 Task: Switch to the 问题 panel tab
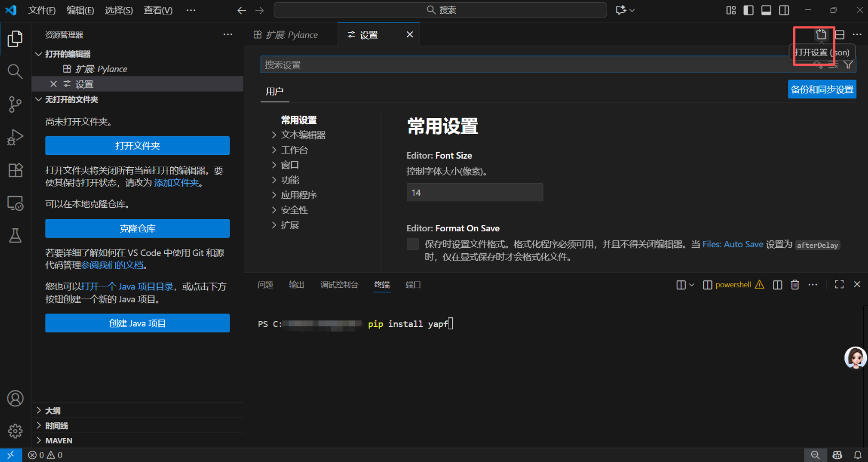265,285
